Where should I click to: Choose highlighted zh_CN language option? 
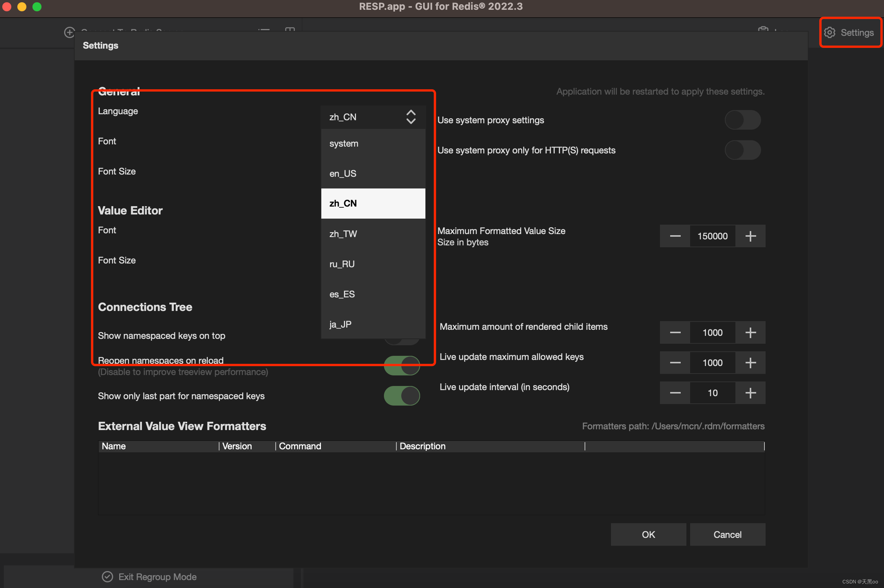click(x=373, y=204)
